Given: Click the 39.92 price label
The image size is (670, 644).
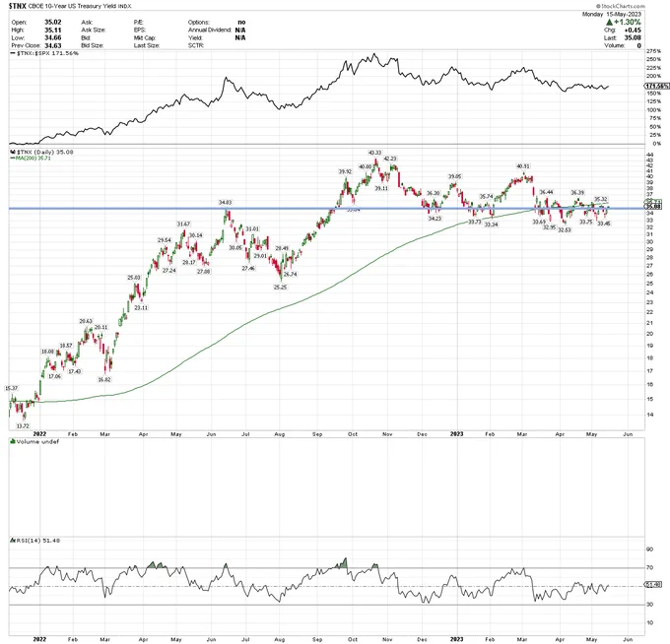Looking at the screenshot, I should [345, 171].
